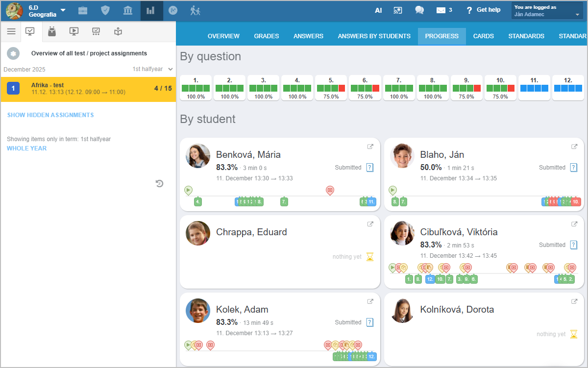
Task: Open the hamburger menu in left panel
Action: 11,31
